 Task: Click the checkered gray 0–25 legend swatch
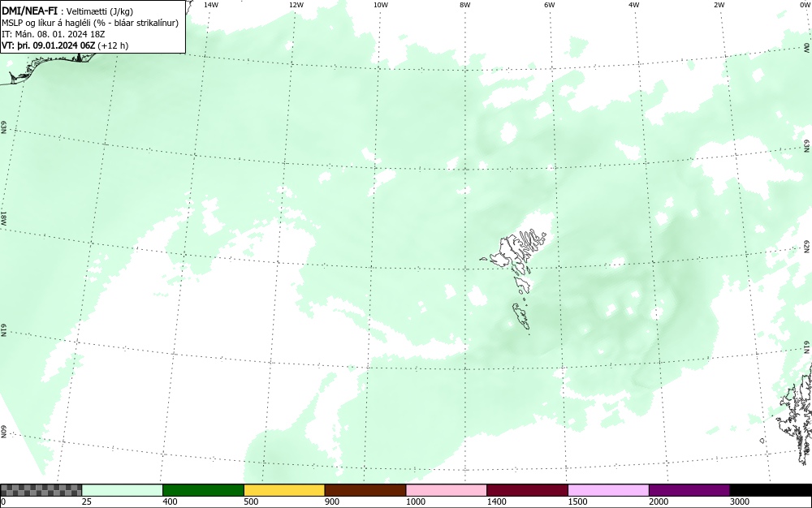point(41,490)
